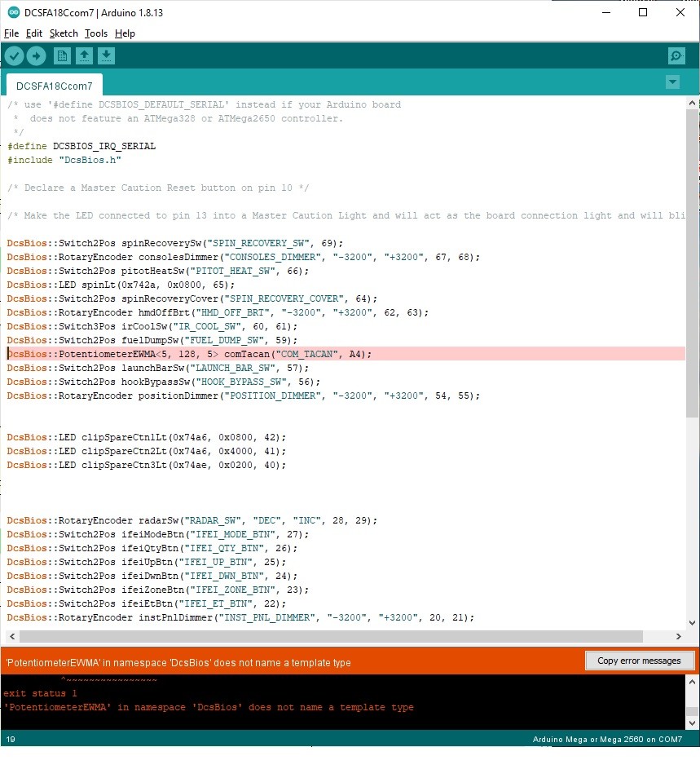This screenshot has height=769, width=700.
Task: Click the Master Caution Reset comment line
Action: point(158,188)
